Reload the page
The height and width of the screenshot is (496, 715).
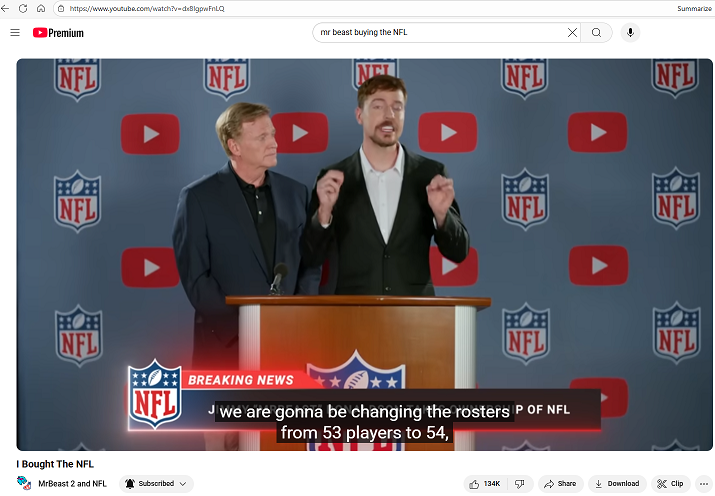click(23, 8)
